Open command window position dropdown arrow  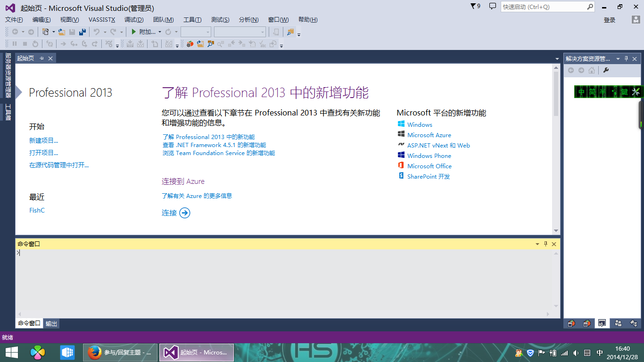[x=537, y=244]
